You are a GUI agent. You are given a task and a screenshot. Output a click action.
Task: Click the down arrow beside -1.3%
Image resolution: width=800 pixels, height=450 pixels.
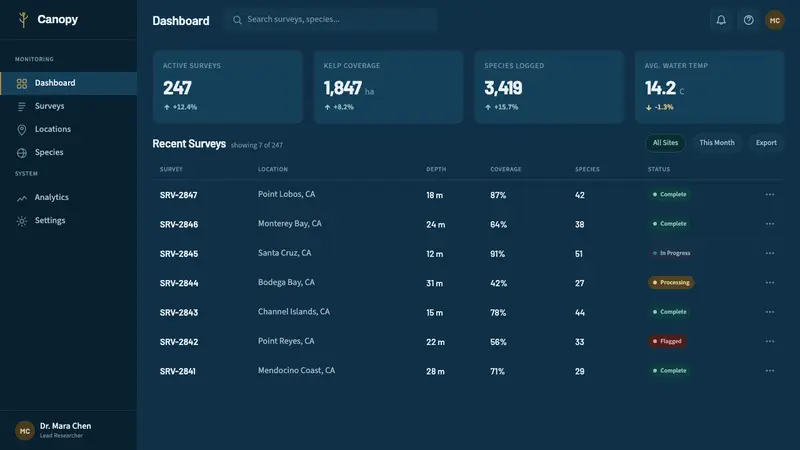pos(648,107)
